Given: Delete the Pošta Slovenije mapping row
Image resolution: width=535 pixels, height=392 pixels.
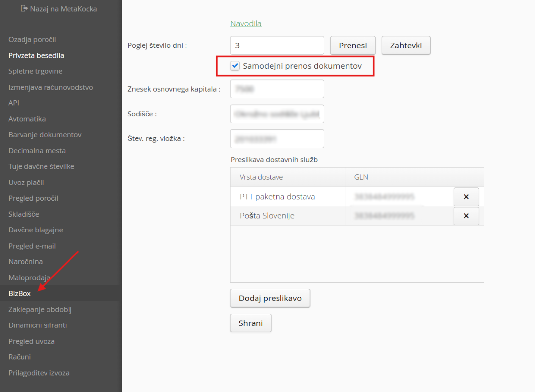Looking at the screenshot, I should click(x=466, y=216).
